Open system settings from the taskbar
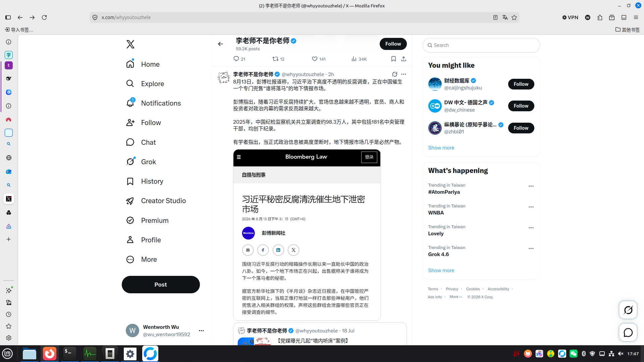 coord(130,354)
